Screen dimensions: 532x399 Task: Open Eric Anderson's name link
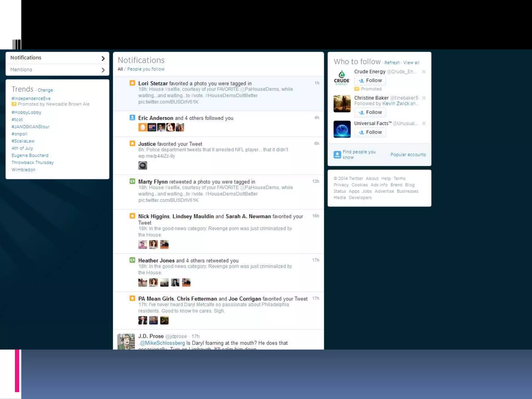click(x=156, y=118)
